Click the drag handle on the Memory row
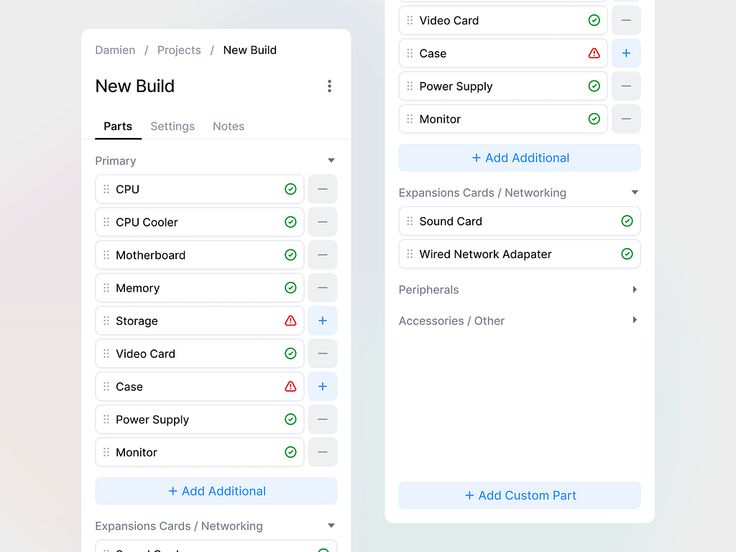This screenshot has height=552, width=736. pyautogui.click(x=107, y=288)
